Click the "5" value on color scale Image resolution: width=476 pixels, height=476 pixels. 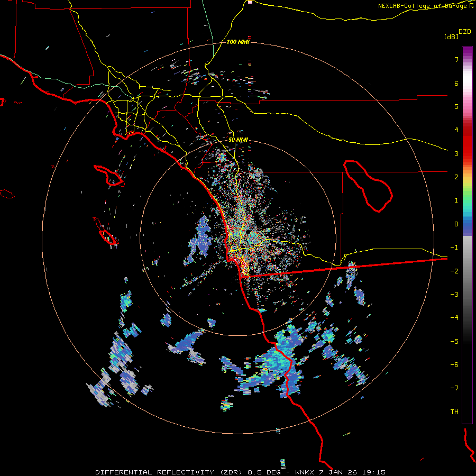[456, 106]
